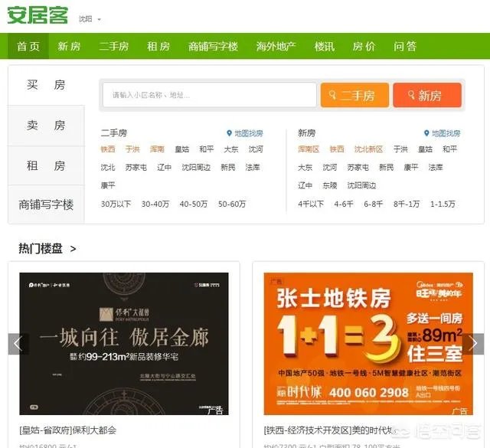The height and width of the screenshot is (448, 490).
Task: Choose 浑南区 in 新房 districts
Action: (x=309, y=149)
